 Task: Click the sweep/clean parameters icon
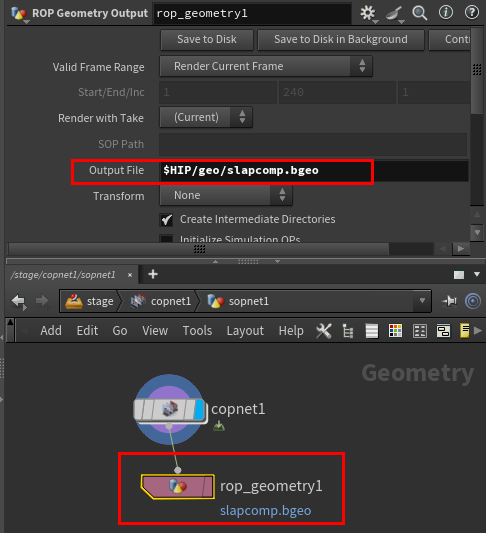pyautogui.click(x=394, y=14)
